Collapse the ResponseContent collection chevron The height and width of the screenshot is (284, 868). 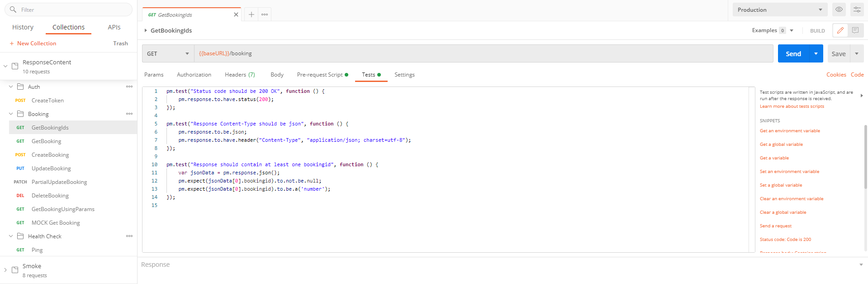click(x=5, y=66)
